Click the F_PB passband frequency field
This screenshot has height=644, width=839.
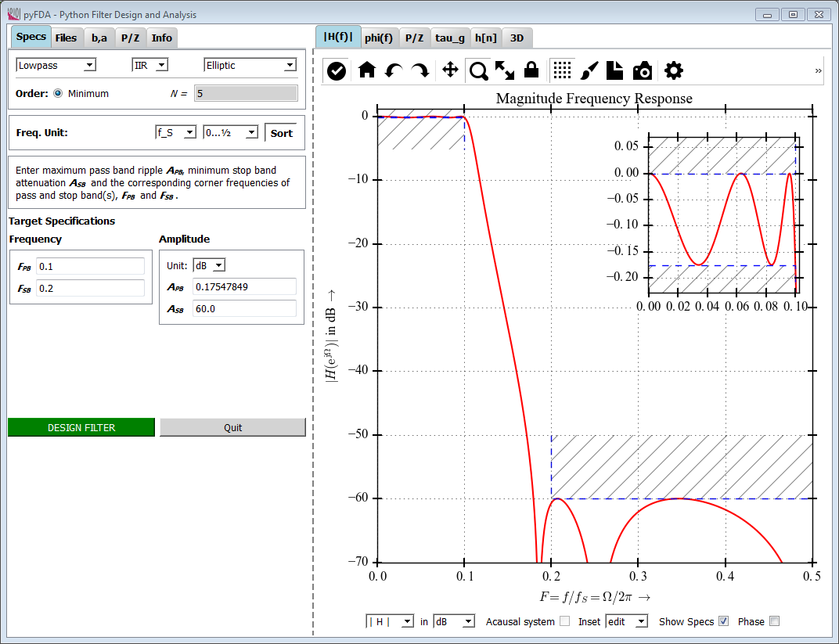(91, 266)
